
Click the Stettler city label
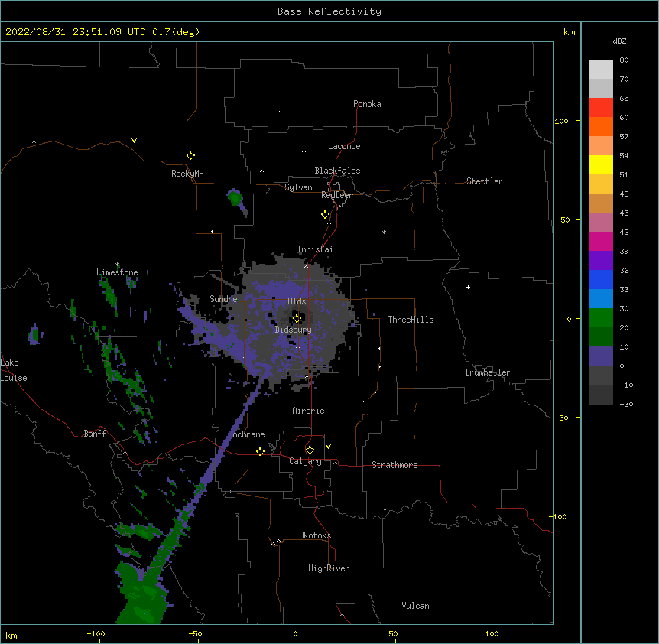click(x=485, y=181)
